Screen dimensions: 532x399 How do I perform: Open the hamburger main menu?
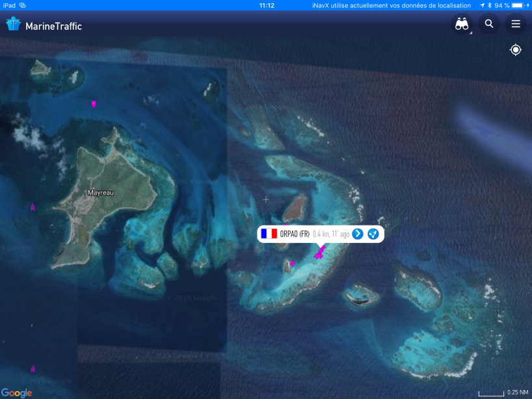[516, 24]
